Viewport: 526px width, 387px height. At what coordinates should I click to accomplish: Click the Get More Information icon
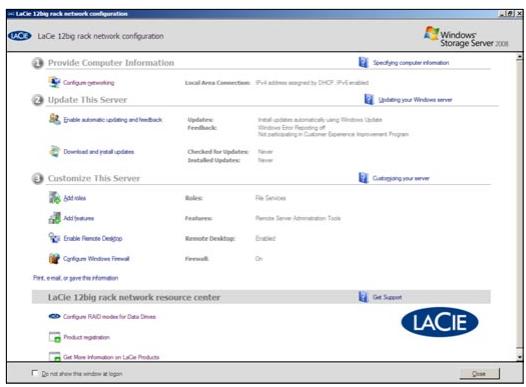click(x=54, y=356)
